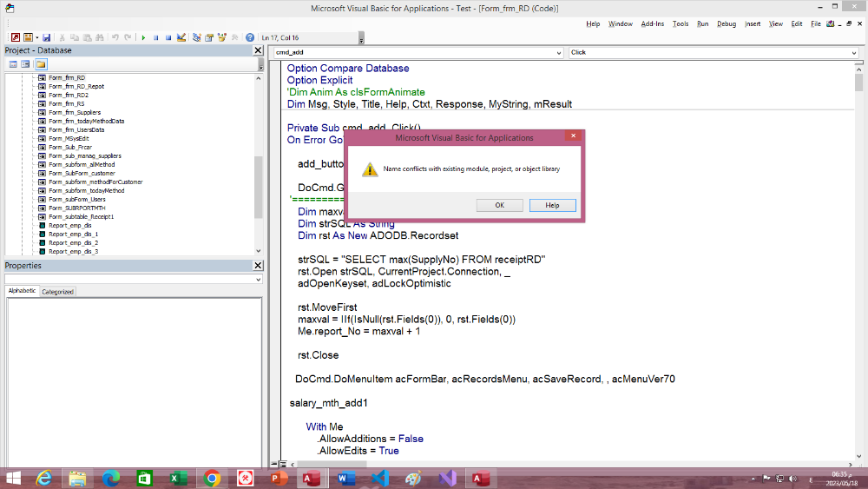
Task: Open the Windows Start button
Action: tap(13, 479)
